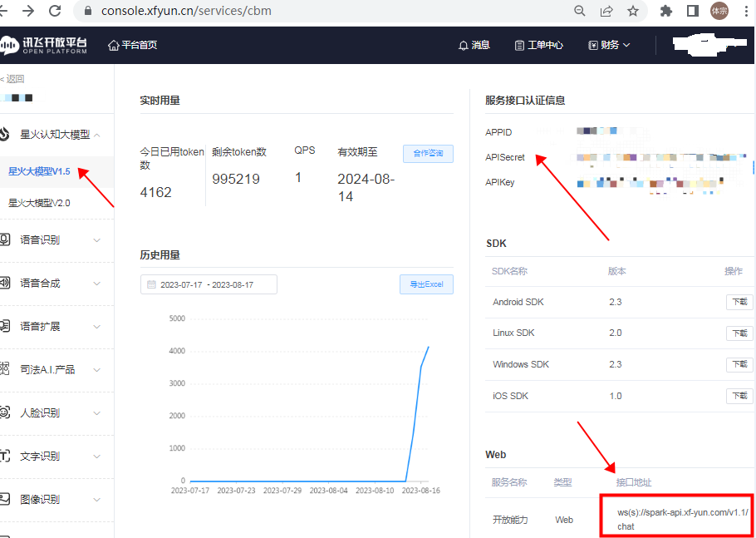756x538 pixels.
Task: Click the home icon beside 平台首页
Action: pos(113,46)
